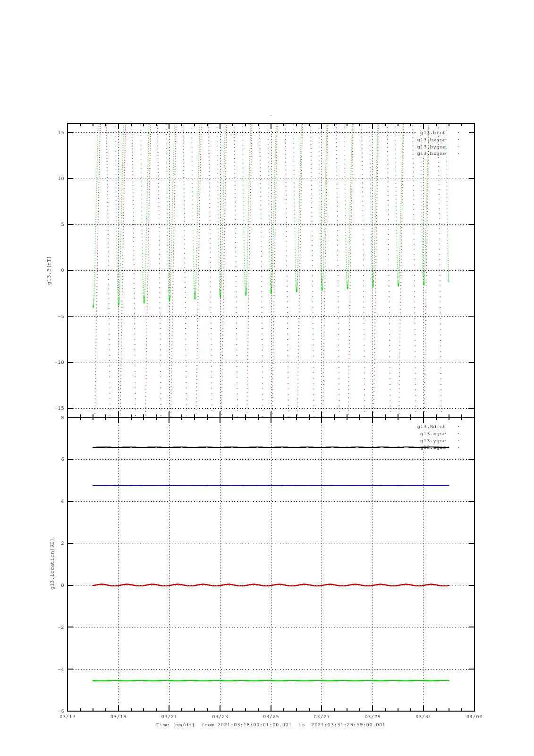
Task: Click the g13.bzgse legend entry
Action: (x=431, y=154)
